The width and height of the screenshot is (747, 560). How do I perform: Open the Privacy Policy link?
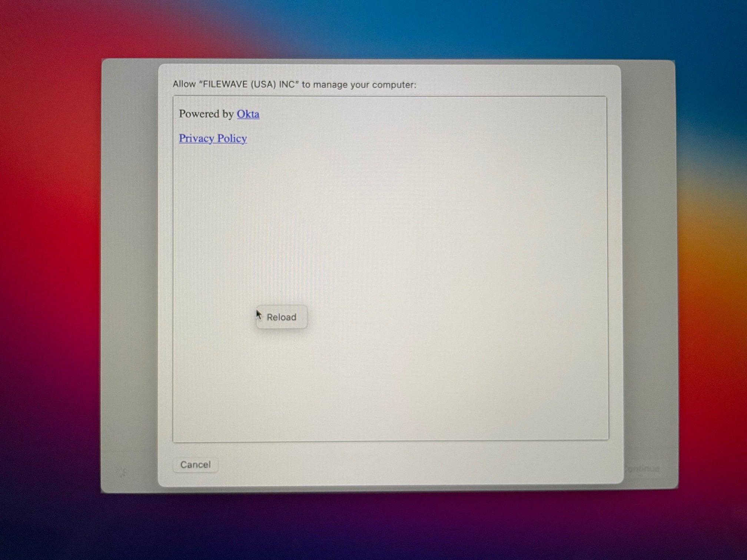[213, 139]
